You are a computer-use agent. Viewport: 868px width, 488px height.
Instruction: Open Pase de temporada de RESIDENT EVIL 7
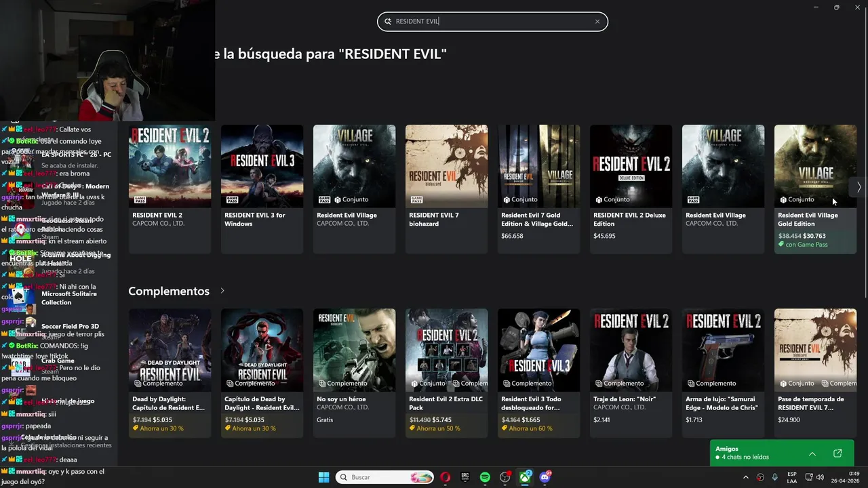point(815,373)
